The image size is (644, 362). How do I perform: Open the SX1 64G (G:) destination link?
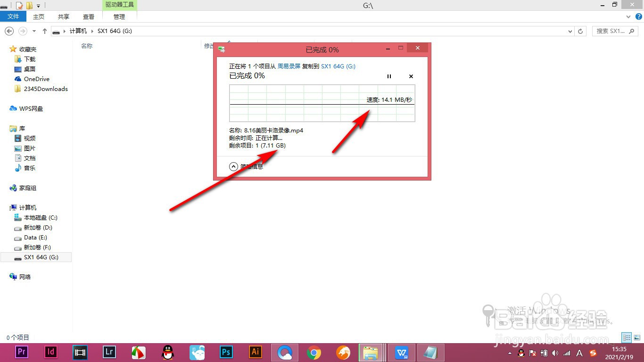click(x=338, y=66)
